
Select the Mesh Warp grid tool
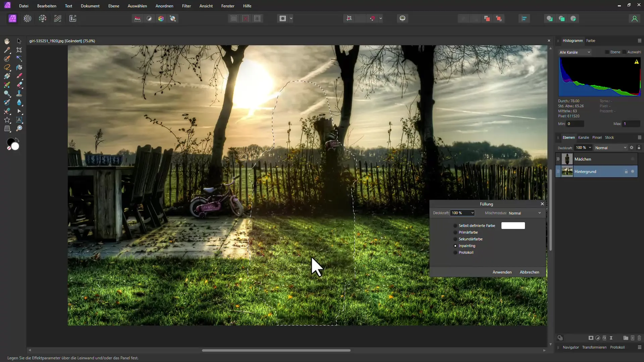click(7, 128)
